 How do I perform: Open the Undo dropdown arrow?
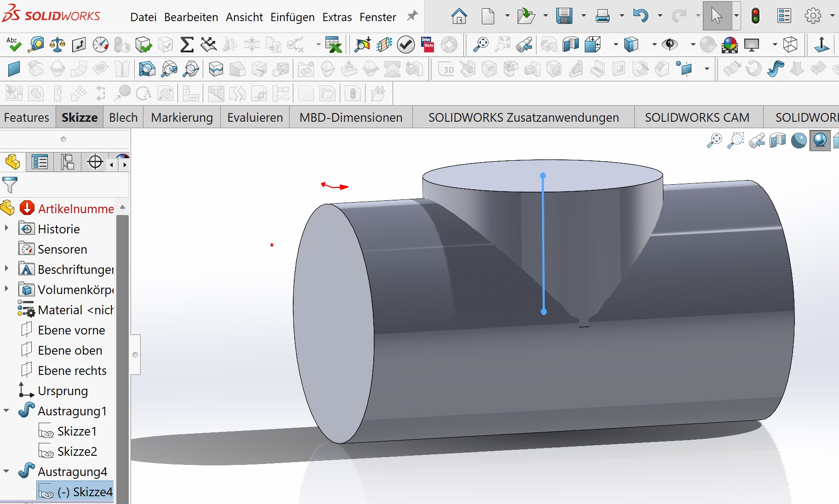point(660,16)
